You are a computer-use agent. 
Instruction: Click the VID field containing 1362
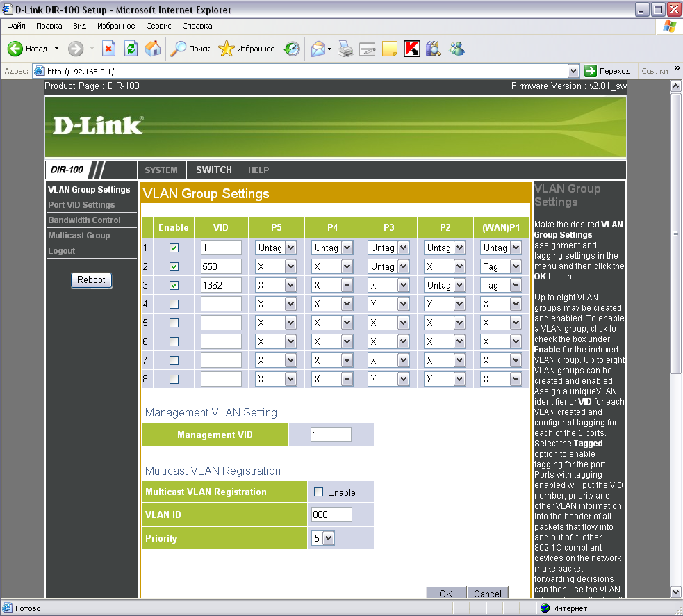[x=221, y=286]
